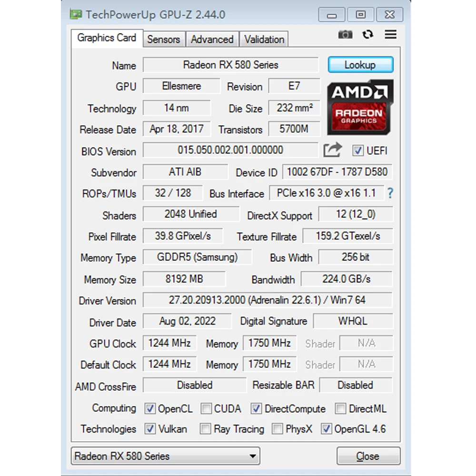Click the Texture Fillrate value 159.2 GTexel/s
This screenshot has height=476, width=476.
pos(347,236)
